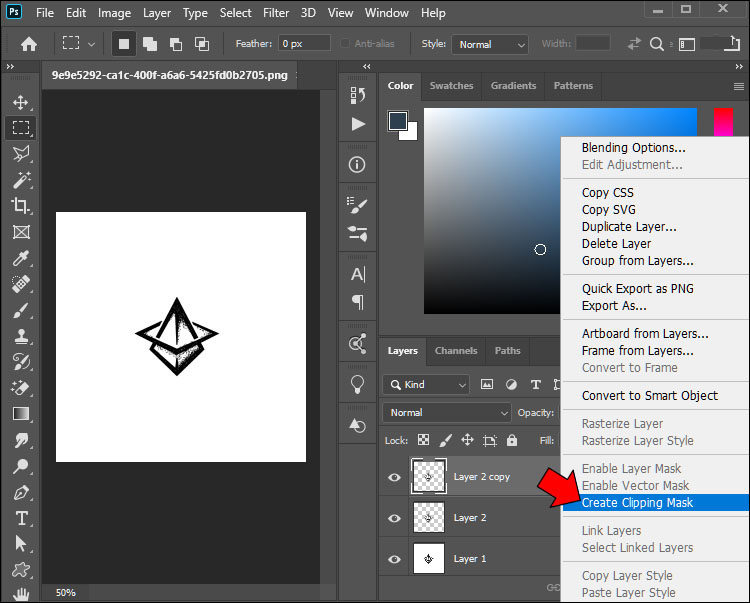750x603 pixels.
Task: Expand the marquee tool preset arrow
Action: click(x=91, y=44)
